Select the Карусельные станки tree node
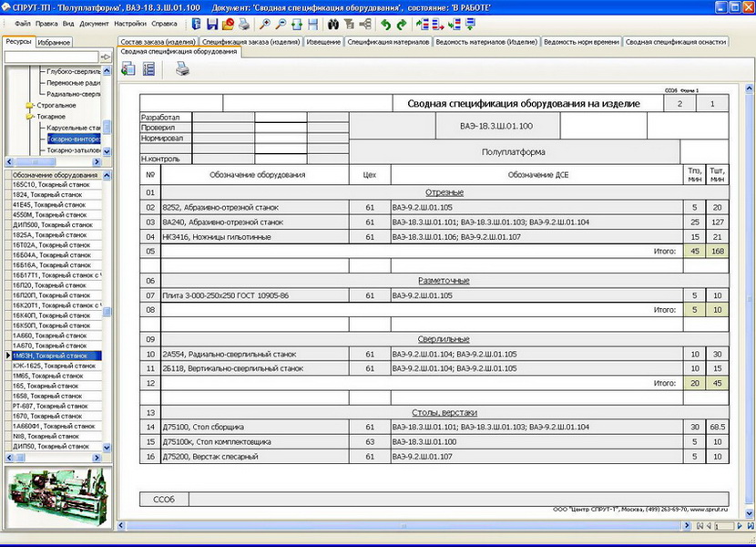The width and height of the screenshot is (756, 547). 73,128
